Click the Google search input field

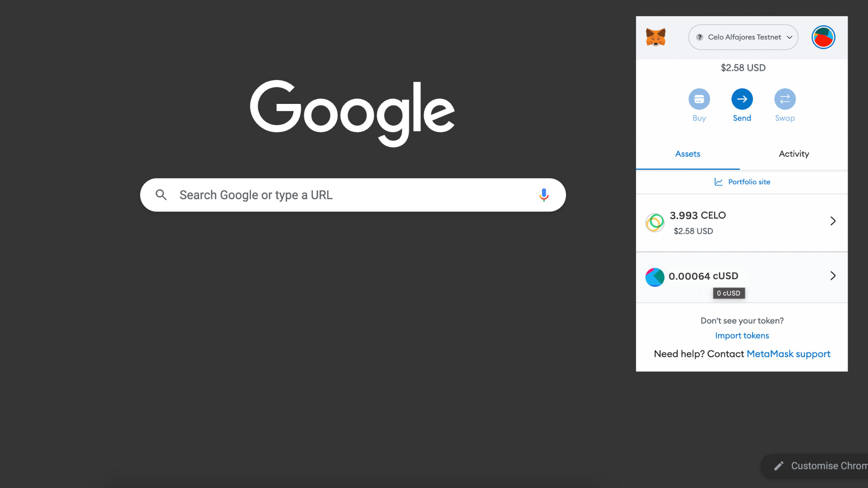coord(353,195)
